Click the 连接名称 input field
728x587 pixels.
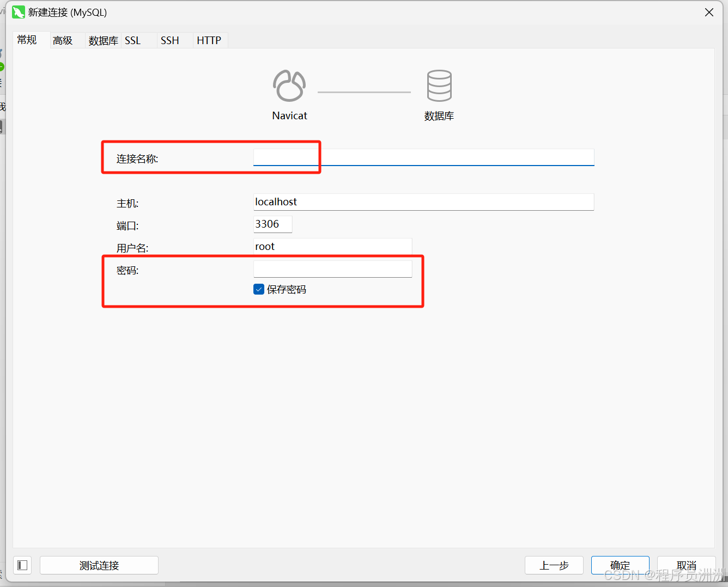[423, 157]
